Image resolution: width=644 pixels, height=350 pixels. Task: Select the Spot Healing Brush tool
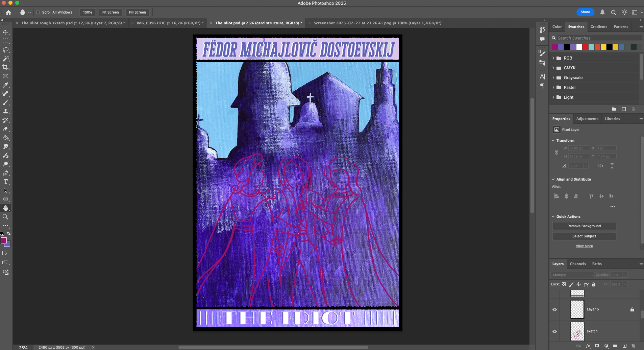point(5,94)
